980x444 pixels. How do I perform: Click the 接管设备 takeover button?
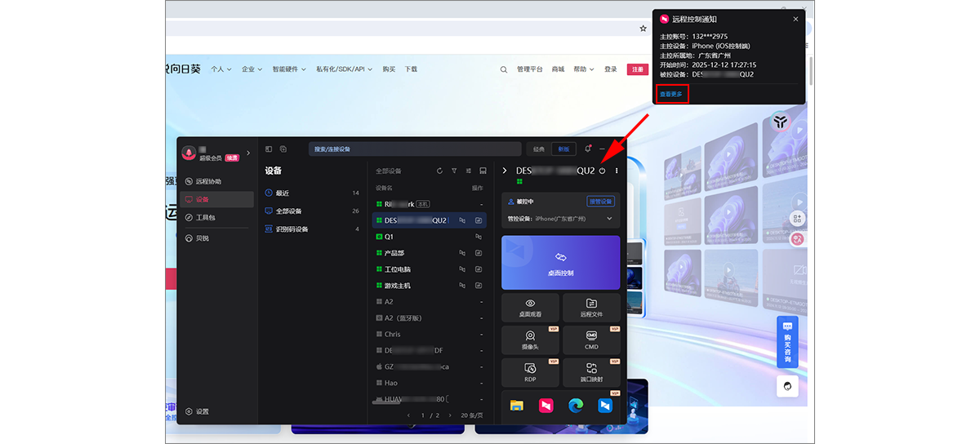point(600,201)
